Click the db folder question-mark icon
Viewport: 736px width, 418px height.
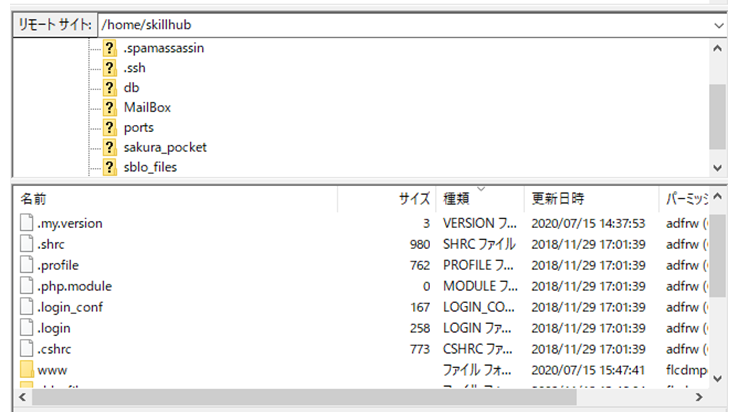click(x=109, y=88)
